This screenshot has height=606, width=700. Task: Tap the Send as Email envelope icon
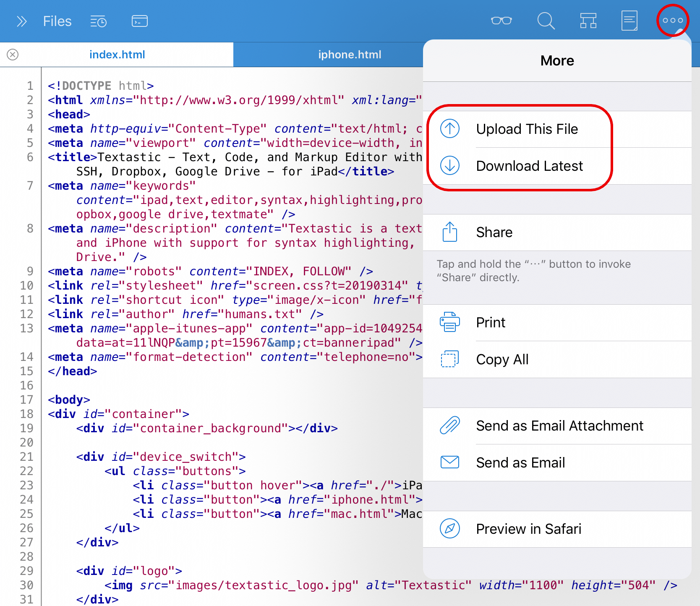450,462
